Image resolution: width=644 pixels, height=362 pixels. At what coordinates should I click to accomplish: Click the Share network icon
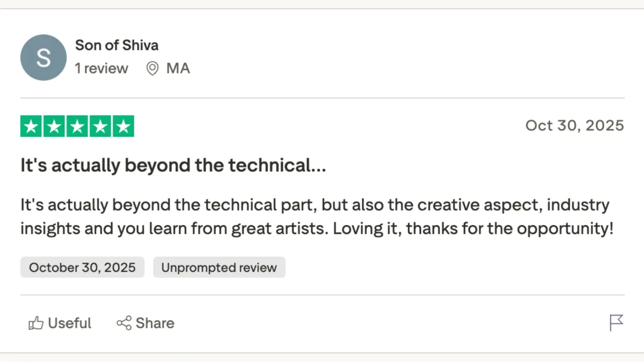124,323
